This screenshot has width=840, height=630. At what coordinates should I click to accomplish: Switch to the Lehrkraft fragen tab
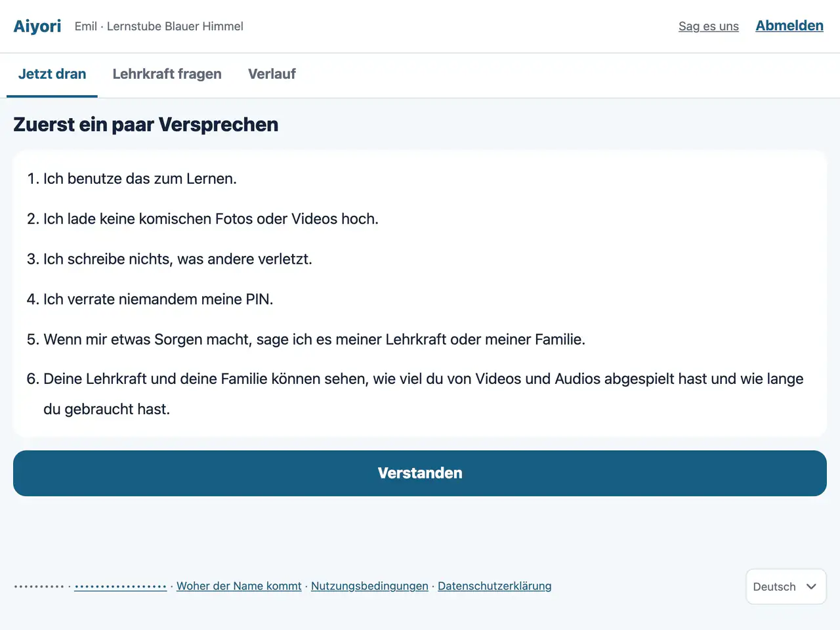[x=167, y=74]
